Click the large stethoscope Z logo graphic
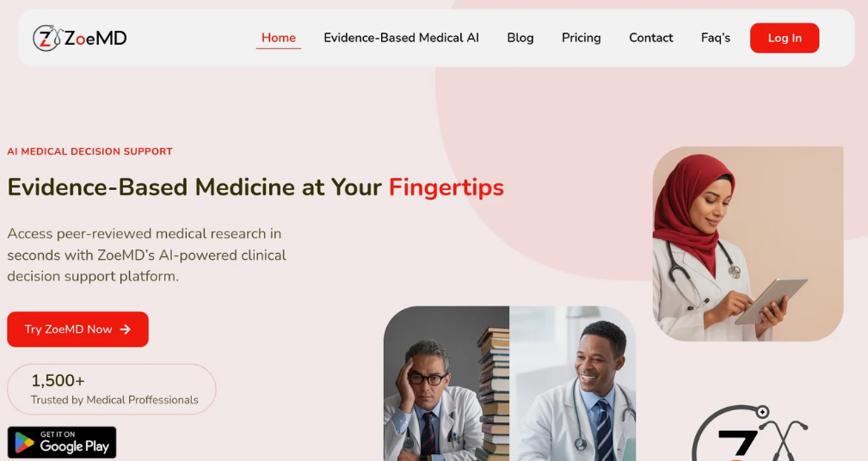Viewport: 868px width, 461px height. coord(750,433)
